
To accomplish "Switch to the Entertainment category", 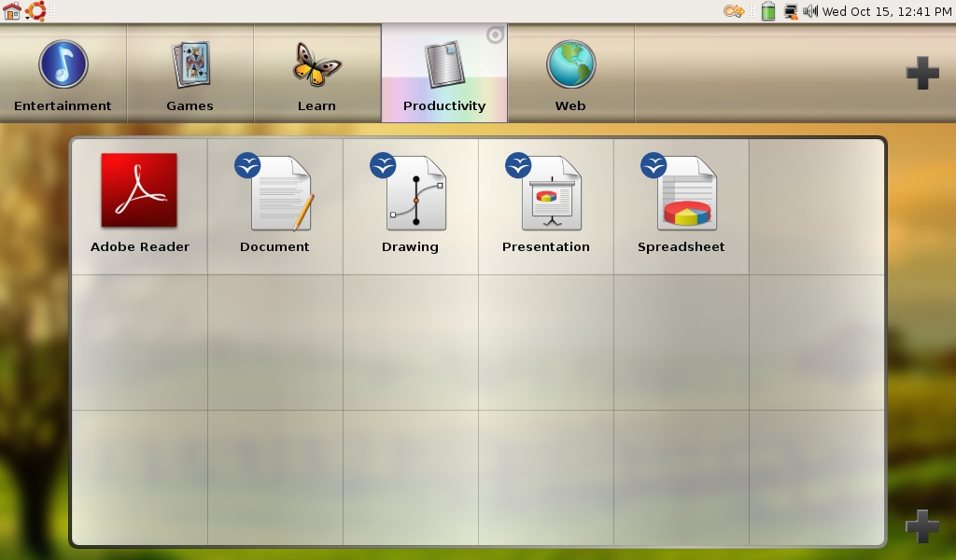I will (63, 75).
